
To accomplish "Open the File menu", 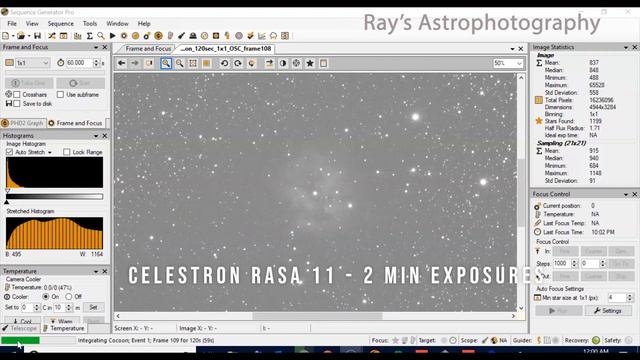I will coord(12,24).
